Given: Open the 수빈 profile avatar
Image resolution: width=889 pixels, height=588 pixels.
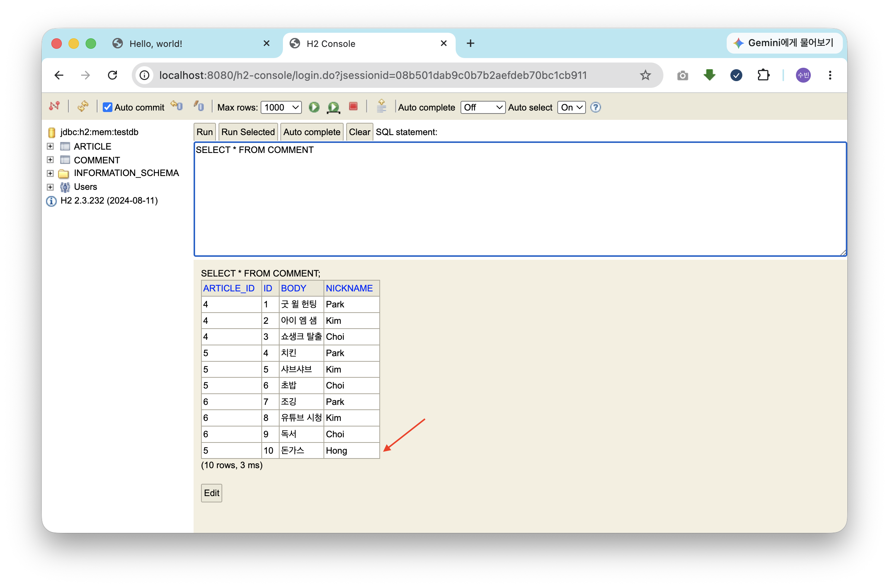Looking at the screenshot, I should click(803, 76).
